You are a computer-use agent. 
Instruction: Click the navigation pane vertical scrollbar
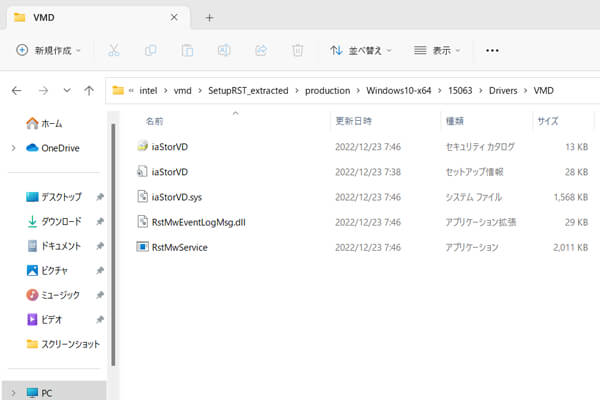113,245
